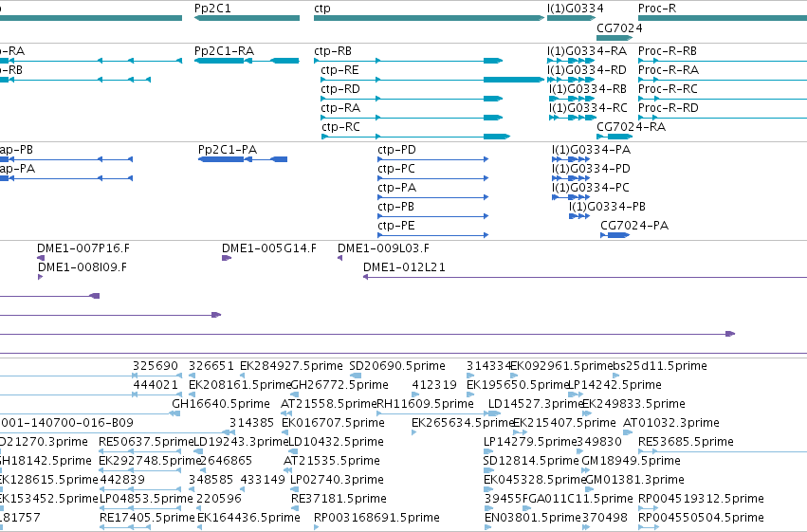Click protein l(1)G0334-PD label

click(x=591, y=169)
